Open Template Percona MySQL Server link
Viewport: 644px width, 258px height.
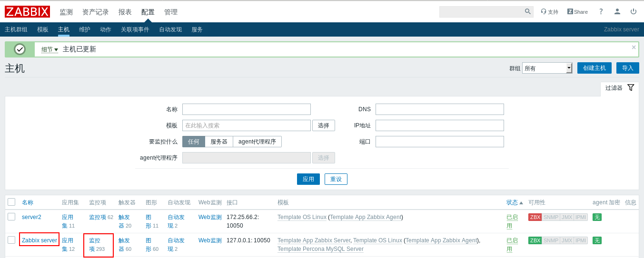(320, 249)
